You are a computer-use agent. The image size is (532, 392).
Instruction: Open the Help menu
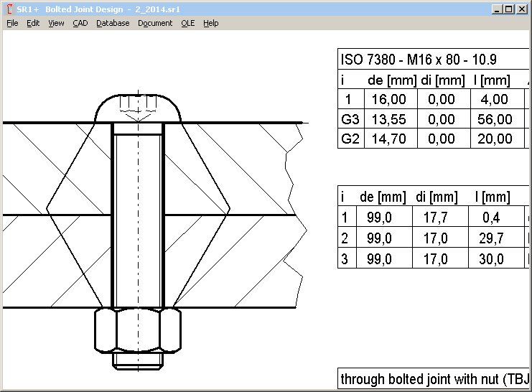pyautogui.click(x=210, y=23)
